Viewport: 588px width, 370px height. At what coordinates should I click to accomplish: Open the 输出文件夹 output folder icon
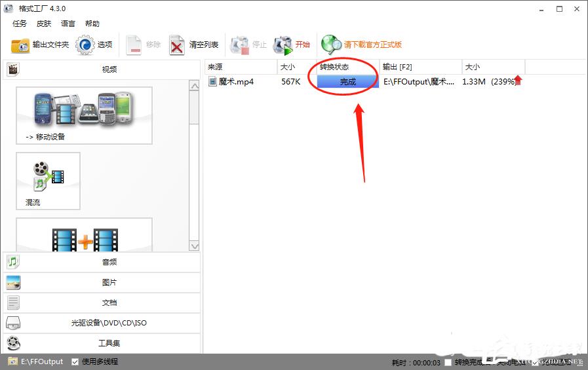coord(20,45)
